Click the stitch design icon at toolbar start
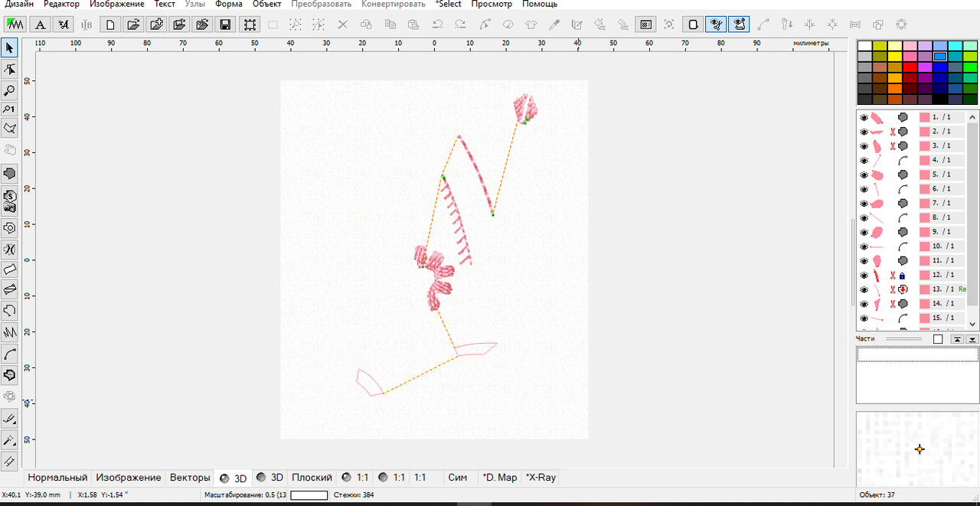The width and height of the screenshot is (980, 506). (15, 24)
